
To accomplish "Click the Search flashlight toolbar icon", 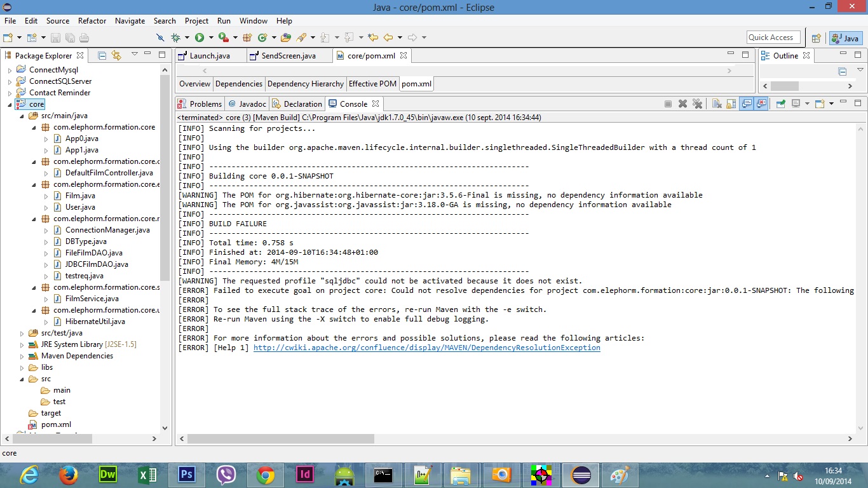I will [x=301, y=37].
